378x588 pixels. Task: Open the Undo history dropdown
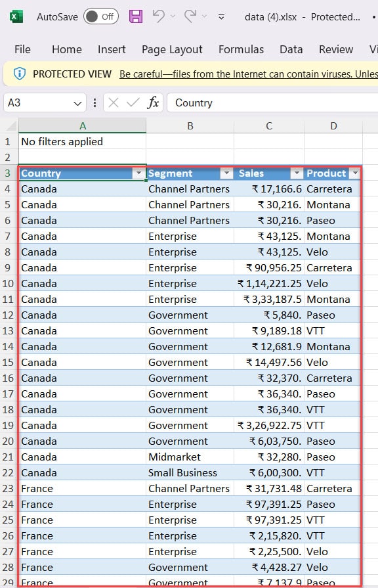(173, 16)
